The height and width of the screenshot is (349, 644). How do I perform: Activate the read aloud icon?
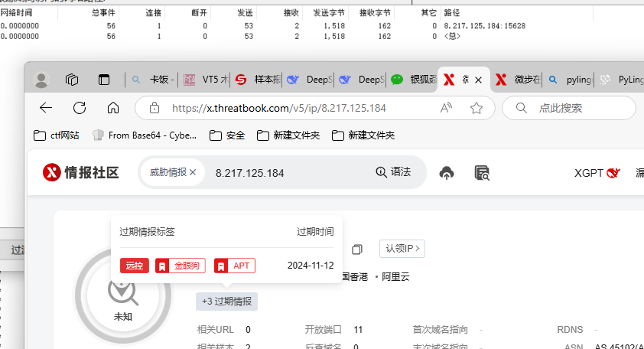click(446, 108)
